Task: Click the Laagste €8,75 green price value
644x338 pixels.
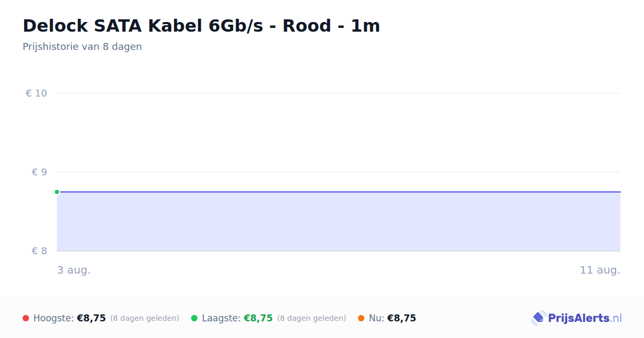Action: pos(258,318)
